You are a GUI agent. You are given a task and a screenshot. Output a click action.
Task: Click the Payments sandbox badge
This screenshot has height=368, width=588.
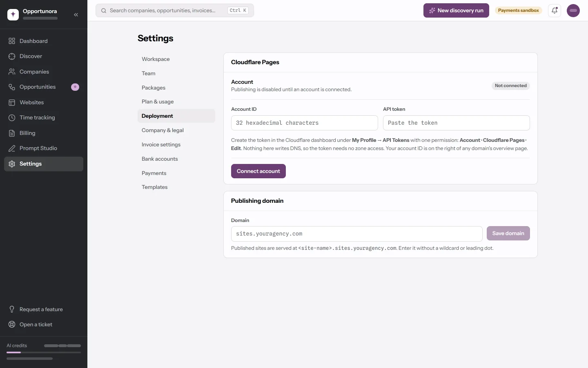coord(519,11)
